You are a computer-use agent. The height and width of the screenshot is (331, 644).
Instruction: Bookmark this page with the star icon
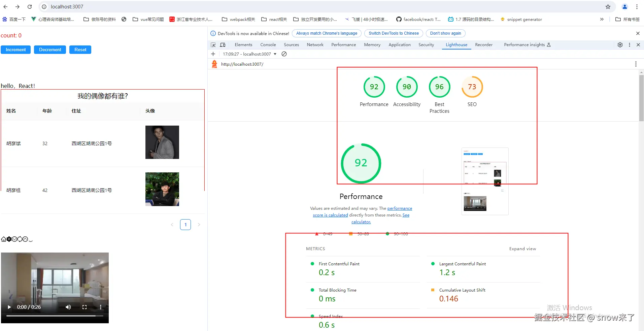click(608, 7)
